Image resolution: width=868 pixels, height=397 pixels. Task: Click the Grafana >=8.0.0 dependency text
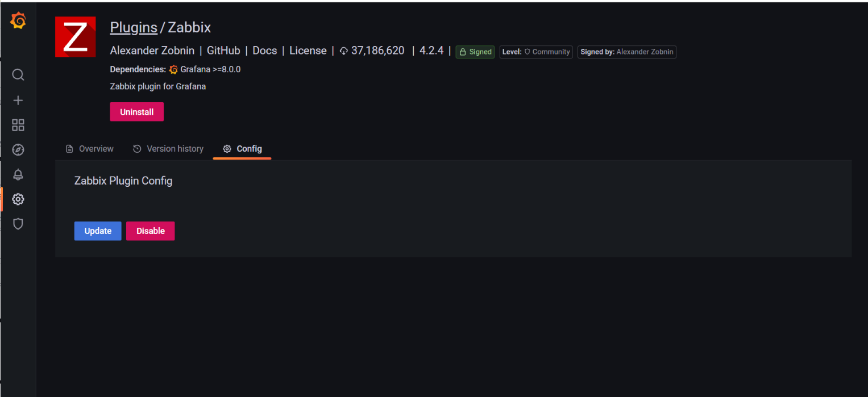coord(211,70)
